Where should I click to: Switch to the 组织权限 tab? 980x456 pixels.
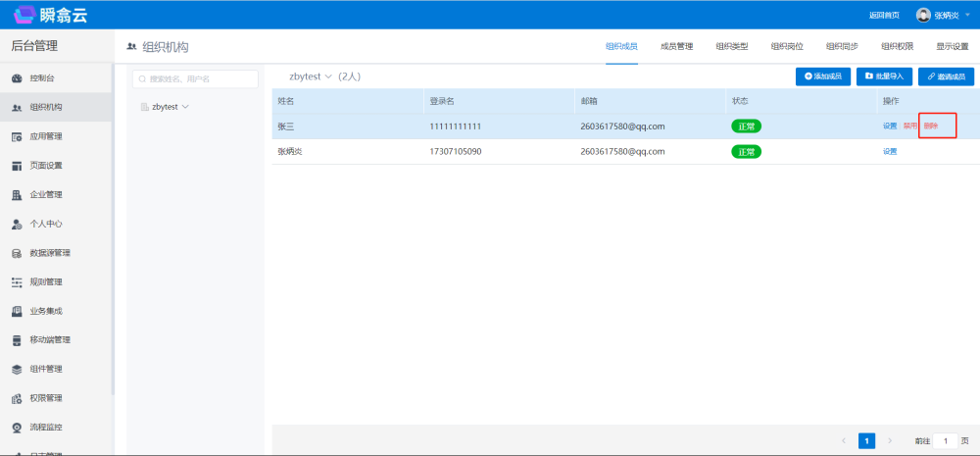[x=897, y=46]
